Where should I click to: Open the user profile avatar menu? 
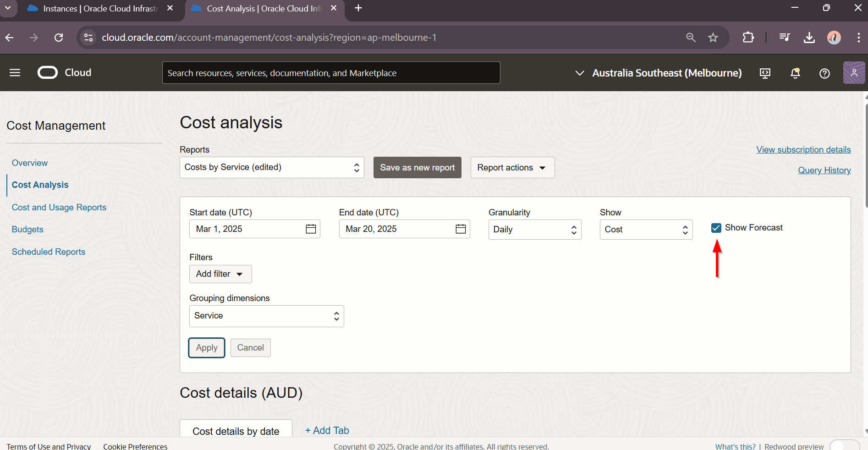(854, 73)
